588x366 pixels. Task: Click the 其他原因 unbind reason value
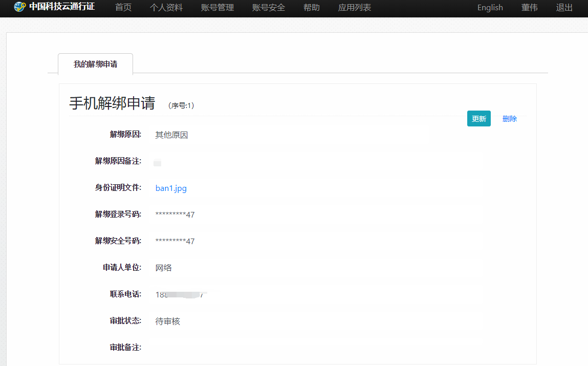coord(171,135)
